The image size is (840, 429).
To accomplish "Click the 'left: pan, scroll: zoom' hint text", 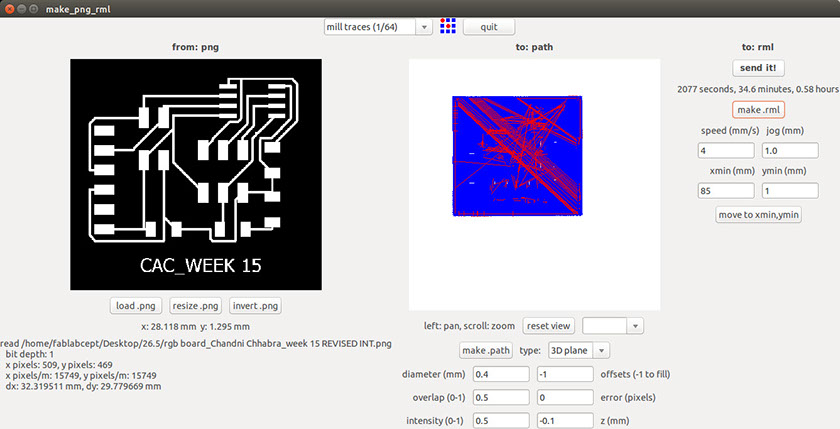I will coord(469,326).
